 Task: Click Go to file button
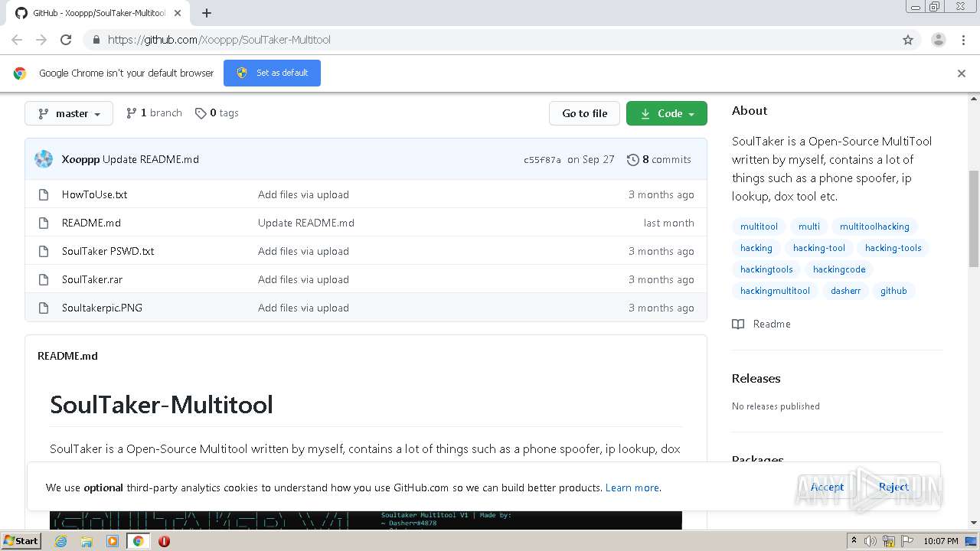point(584,113)
